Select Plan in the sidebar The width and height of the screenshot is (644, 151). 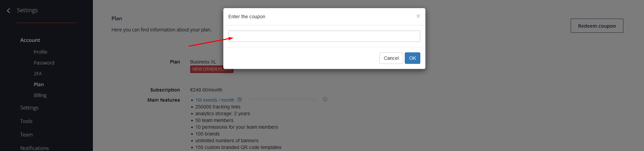coord(39,84)
